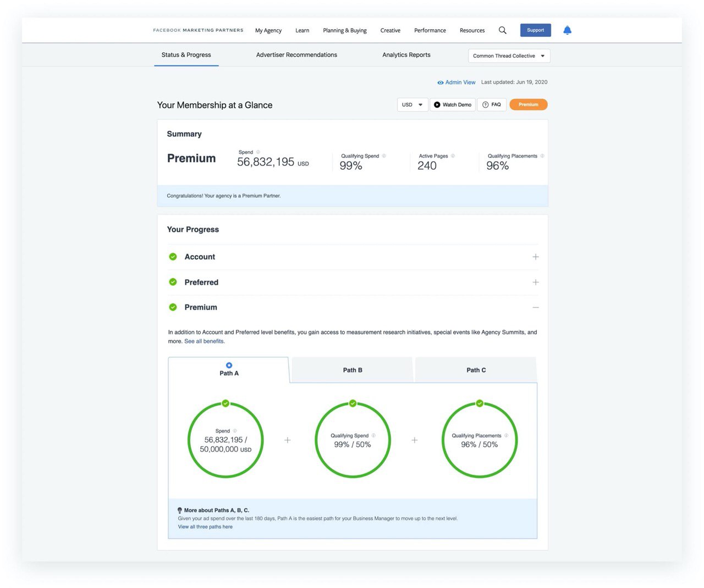Viewport: 704px width, 588px height.
Task: Click the orange Premium badge button
Action: [529, 104]
